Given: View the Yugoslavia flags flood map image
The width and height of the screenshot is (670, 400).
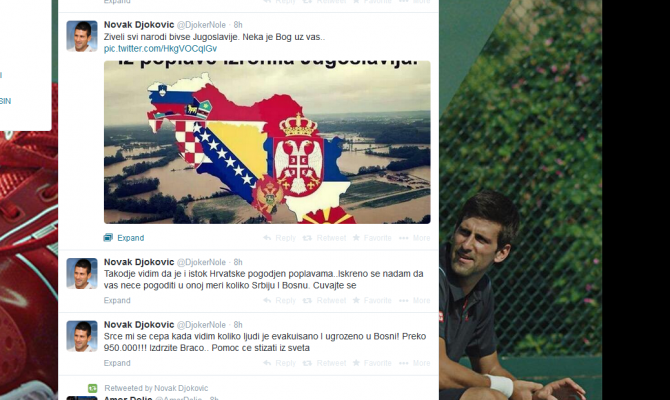Looking at the screenshot, I should coord(267,142).
